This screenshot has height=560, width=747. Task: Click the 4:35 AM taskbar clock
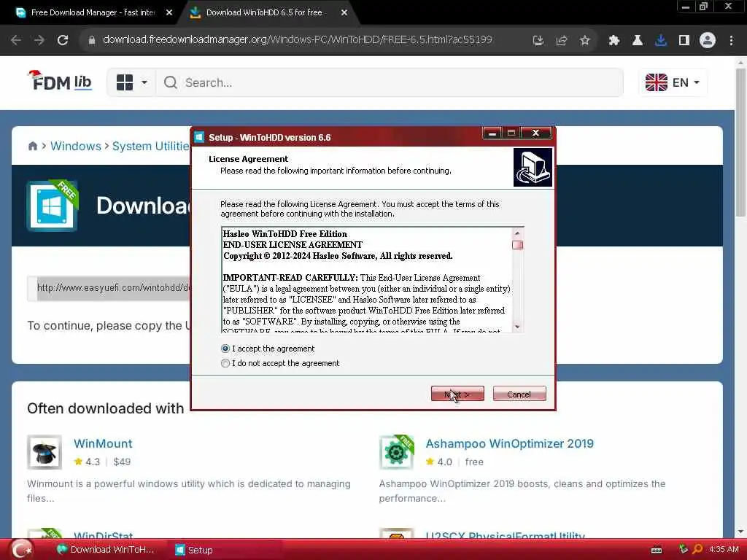tap(724, 550)
